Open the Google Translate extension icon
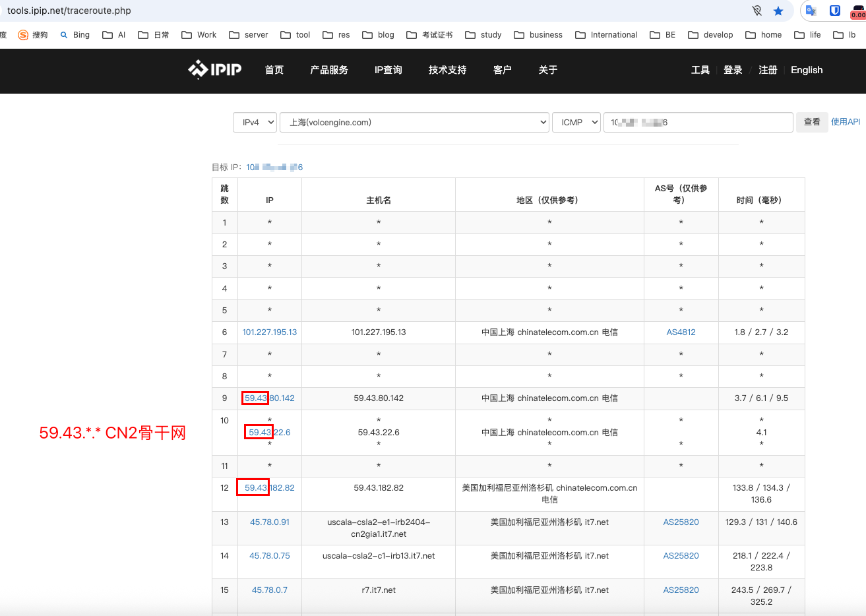The width and height of the screenshot is (866, 616). pyautogui.click(x=811, y=11)
